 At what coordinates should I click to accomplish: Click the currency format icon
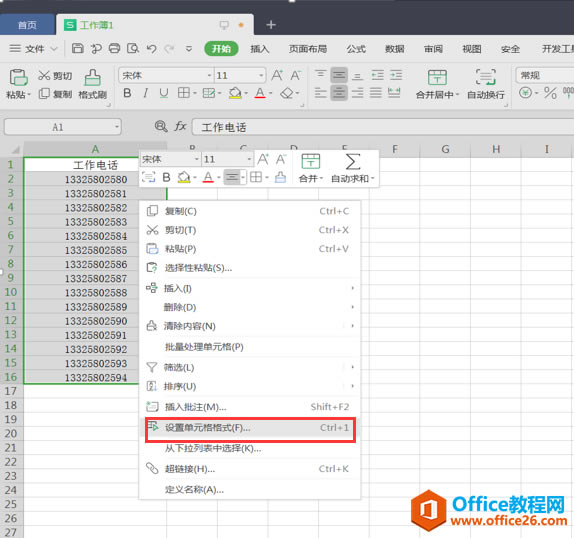(x=525, y=93)
